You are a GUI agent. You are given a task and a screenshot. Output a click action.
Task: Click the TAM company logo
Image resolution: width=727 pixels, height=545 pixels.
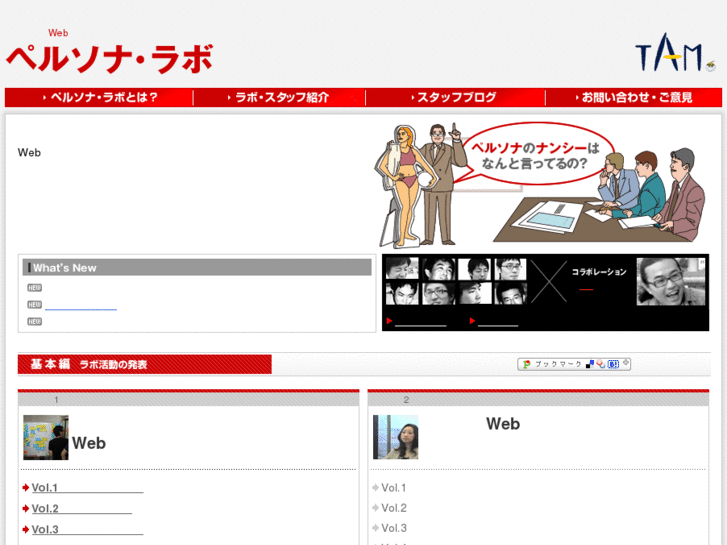click(675, 53)
